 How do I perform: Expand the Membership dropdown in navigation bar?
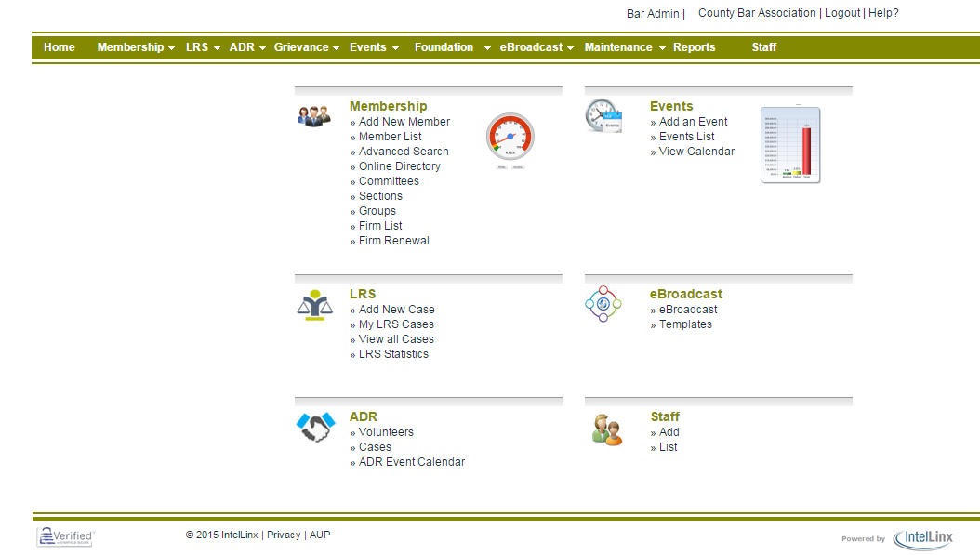pyautogui.click(x=136, y=47)
